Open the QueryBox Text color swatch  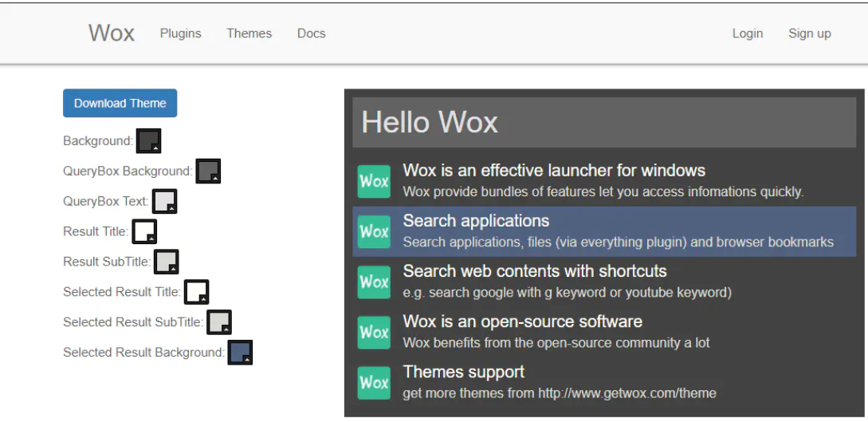pyautogui.click(x=164, y=201)
